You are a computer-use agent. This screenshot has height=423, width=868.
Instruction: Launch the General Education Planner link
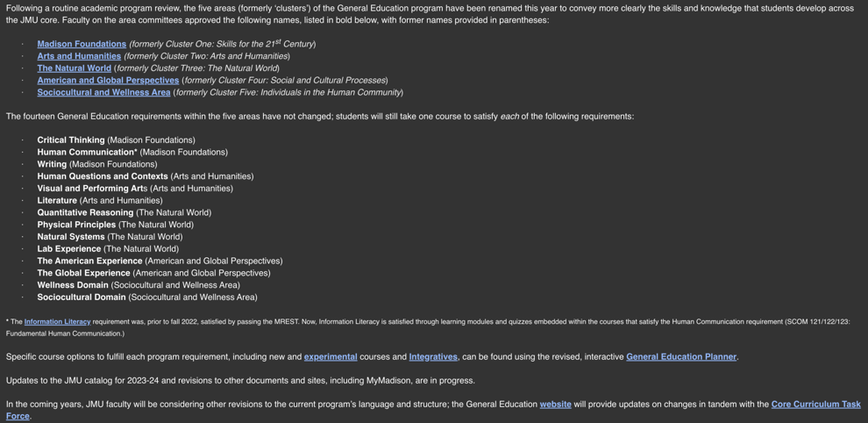681,357
